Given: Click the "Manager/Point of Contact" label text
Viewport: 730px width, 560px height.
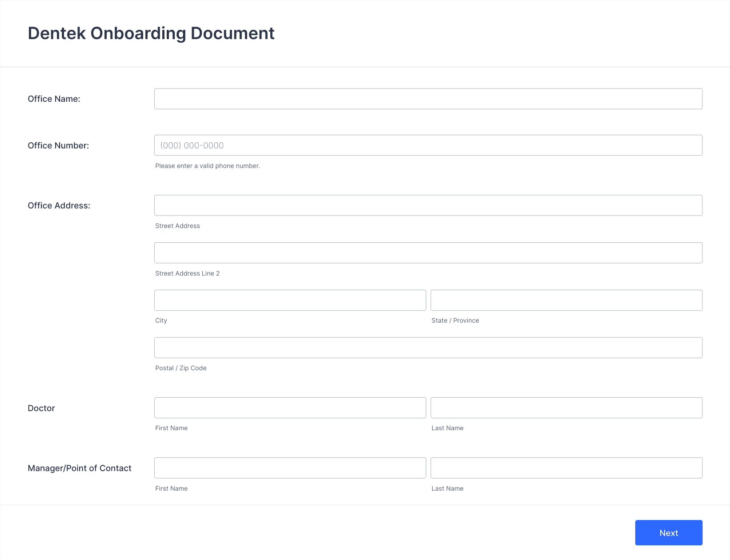Looking at the screenshot, I should 80,468.
